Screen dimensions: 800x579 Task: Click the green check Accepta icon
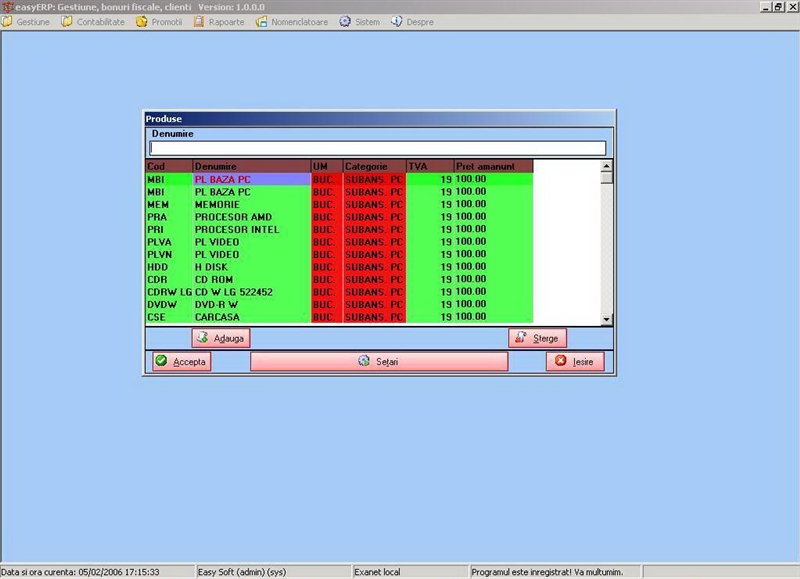click(x=161, y=361)
